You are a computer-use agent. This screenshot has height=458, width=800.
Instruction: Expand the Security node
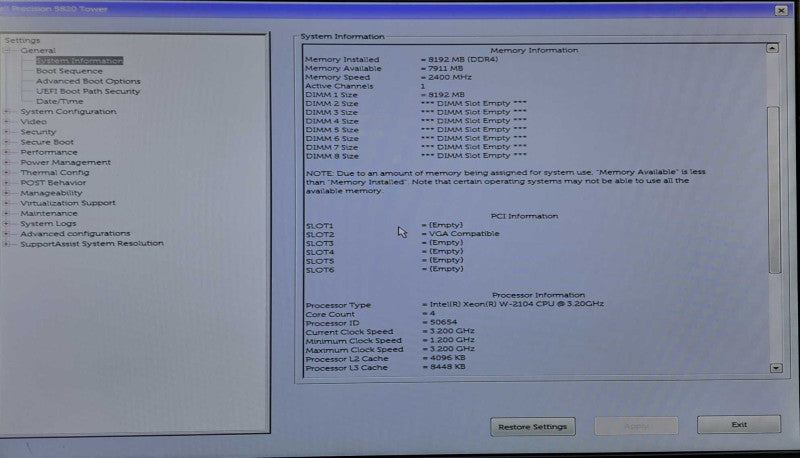click(x=7, y=132)
